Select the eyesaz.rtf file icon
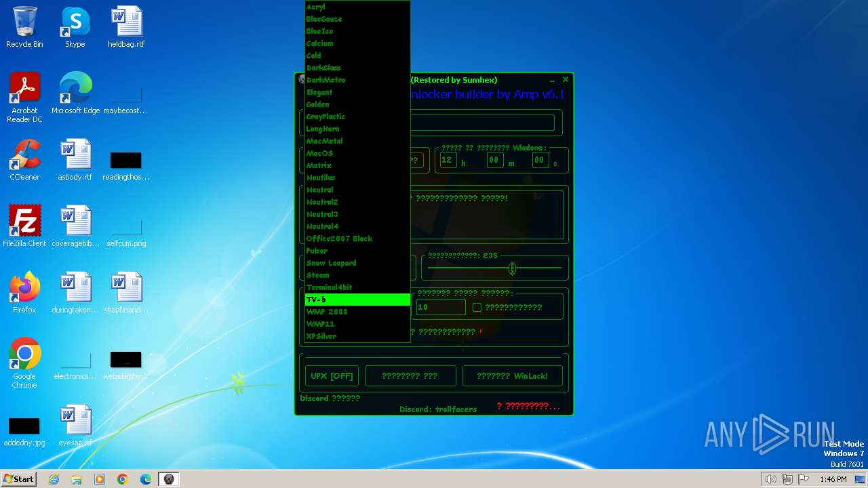 point(75,426)
